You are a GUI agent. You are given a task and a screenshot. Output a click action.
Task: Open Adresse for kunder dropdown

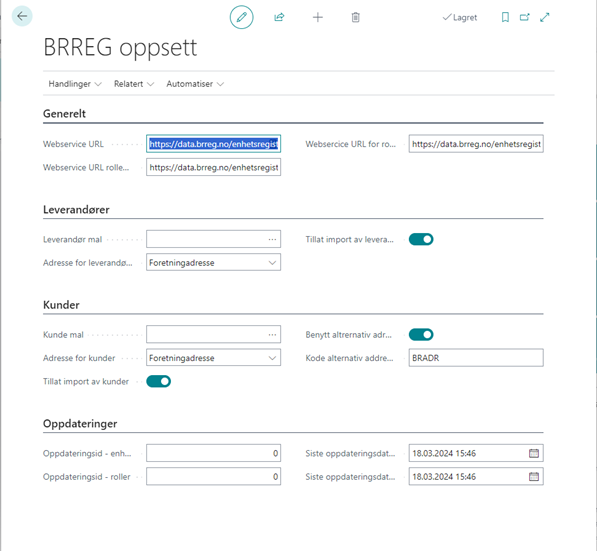coord(214,358)
